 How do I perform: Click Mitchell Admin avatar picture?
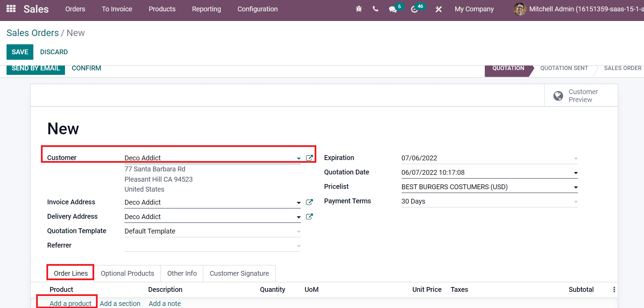[520, 9]
